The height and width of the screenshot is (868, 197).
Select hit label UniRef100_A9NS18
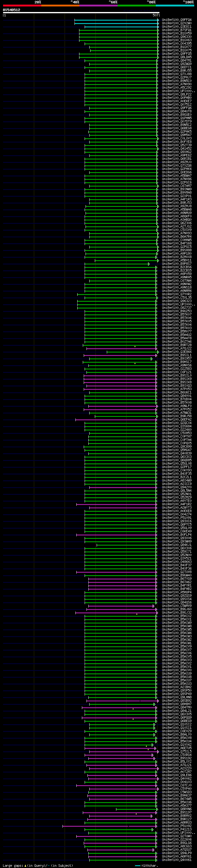click(x=177, y=287)
